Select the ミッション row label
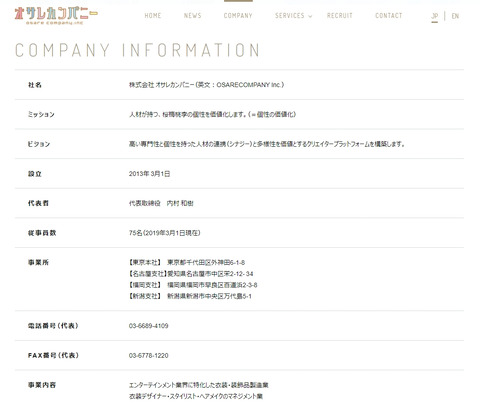 tap(41, 114)
